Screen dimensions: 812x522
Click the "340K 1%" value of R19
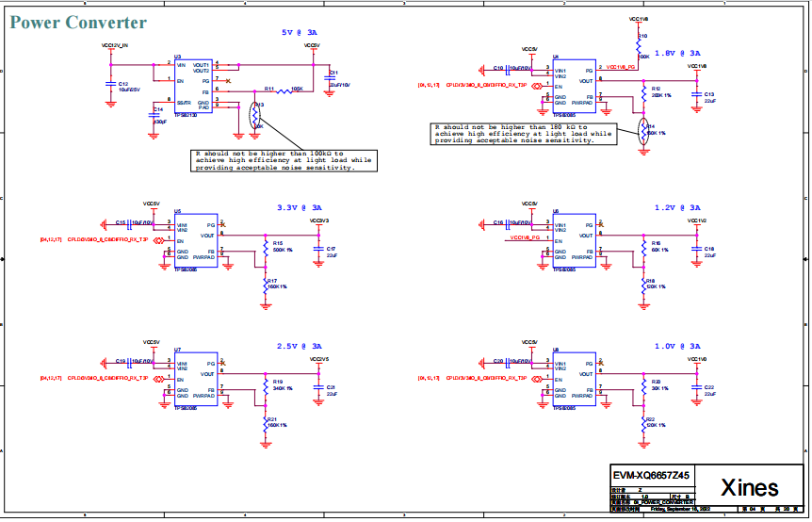coord(283,388)
